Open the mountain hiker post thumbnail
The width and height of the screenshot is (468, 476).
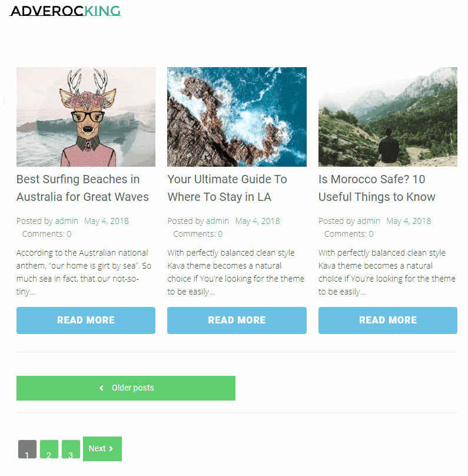pyautogui.click(x=388, y=117)
